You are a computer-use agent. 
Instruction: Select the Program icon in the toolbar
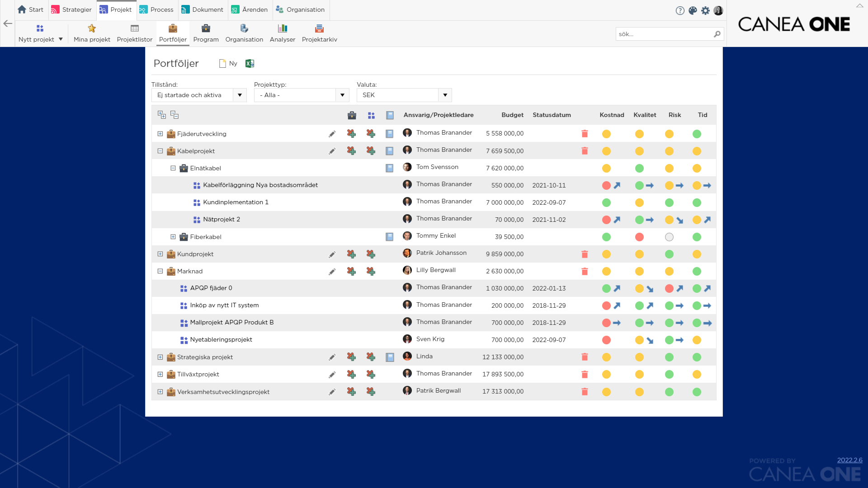click(206, 33)
